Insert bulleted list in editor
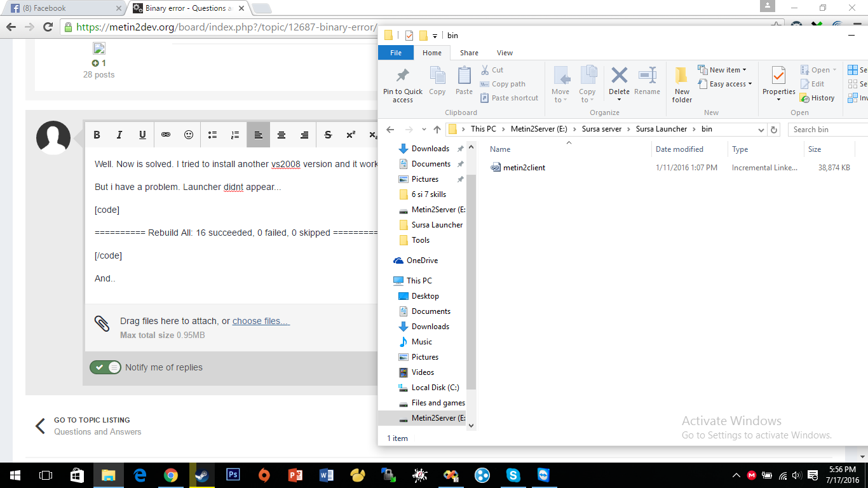The image size is (868, 488). [x=213, y=135]
